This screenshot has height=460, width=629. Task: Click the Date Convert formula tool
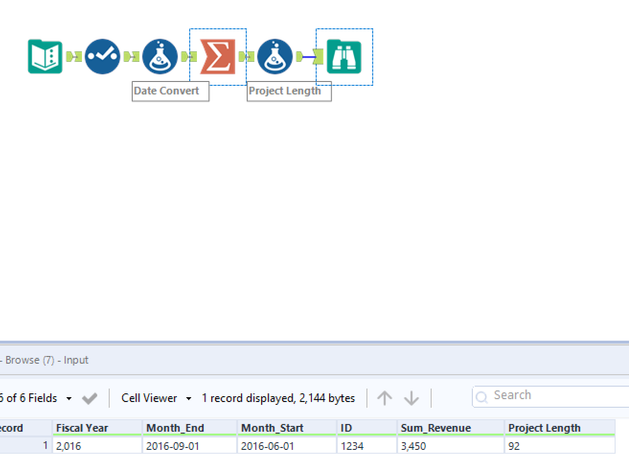pos(160,57)
